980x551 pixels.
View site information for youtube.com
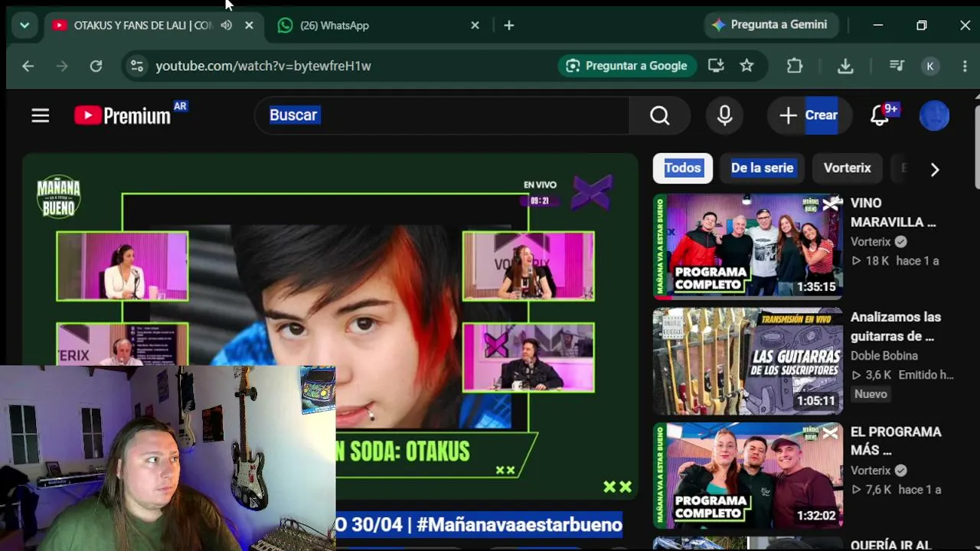[137, 66]
